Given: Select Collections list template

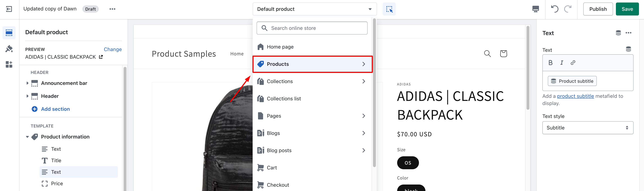Looking at the screenshot, I should tap(312, 99).
